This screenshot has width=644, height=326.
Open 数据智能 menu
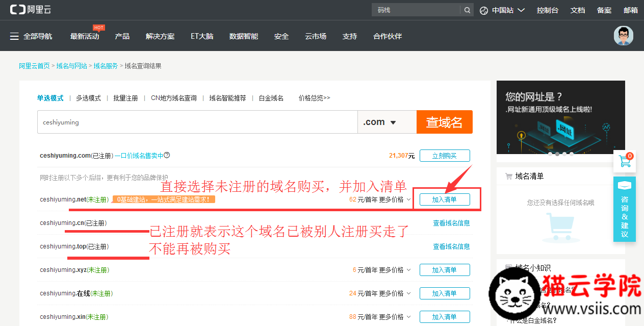coord(244,36)
